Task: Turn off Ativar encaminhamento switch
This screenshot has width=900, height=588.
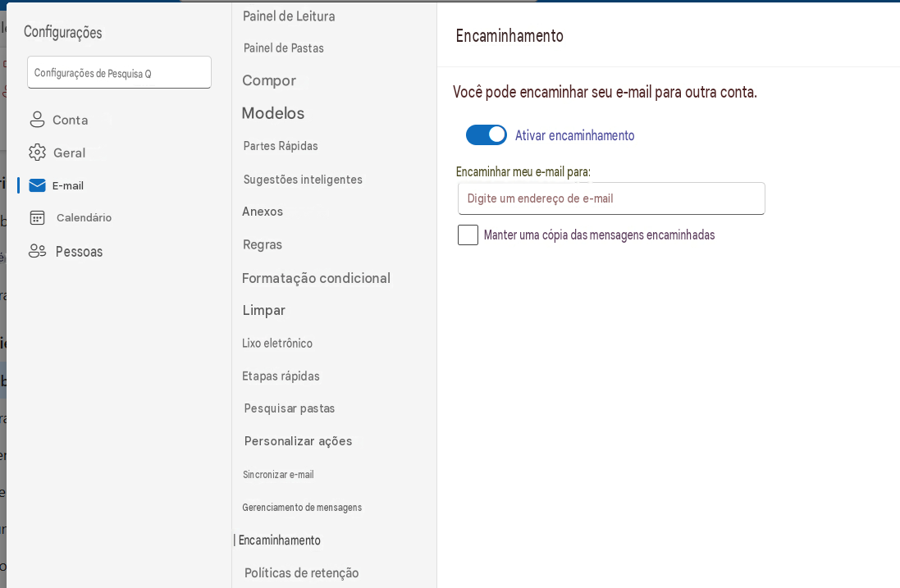Action: click(x=487, y=134)
